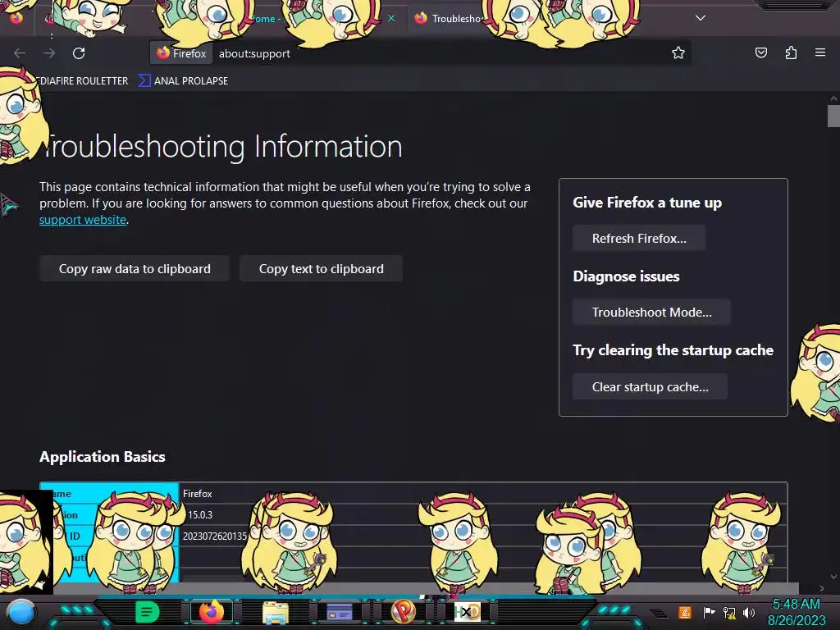Select the version value 15.0.3
The width and height of the screenshot is (840, 630).
point(199,515)
